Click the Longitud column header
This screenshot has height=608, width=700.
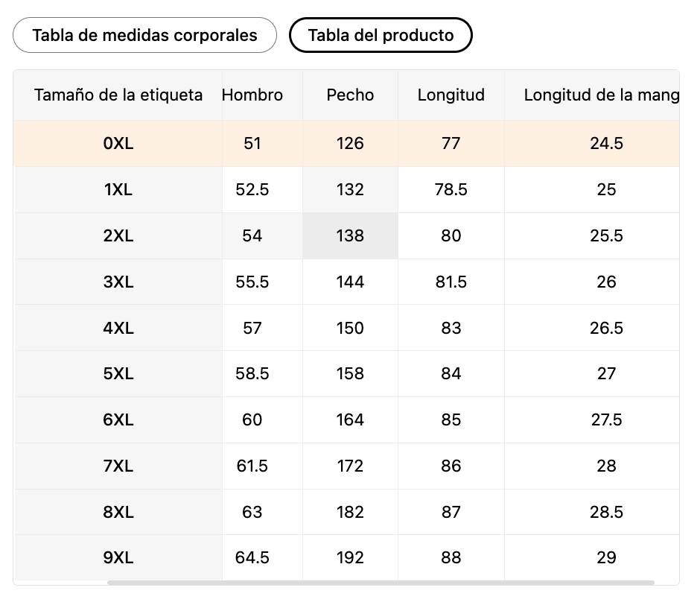point(451,95)
